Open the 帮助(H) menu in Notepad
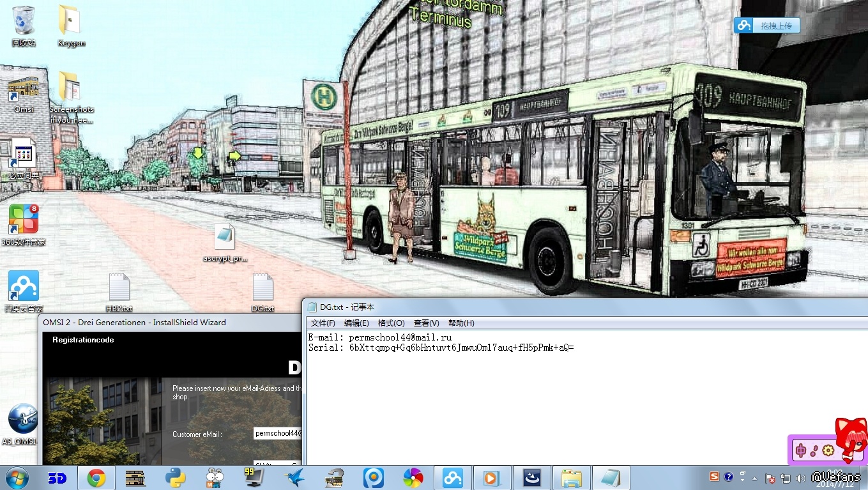This screenshot has width=868, height=490. [461, 323]
